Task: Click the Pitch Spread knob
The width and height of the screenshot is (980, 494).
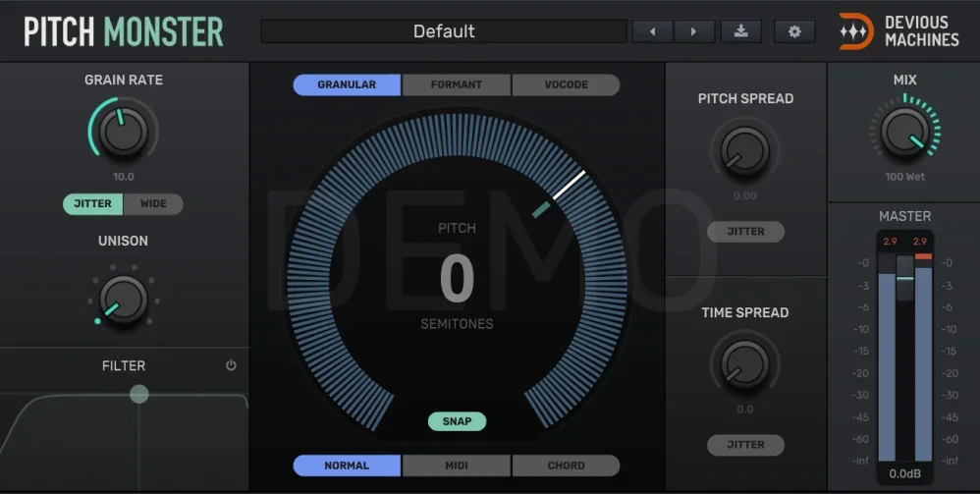Action: [x=745, y=151]
